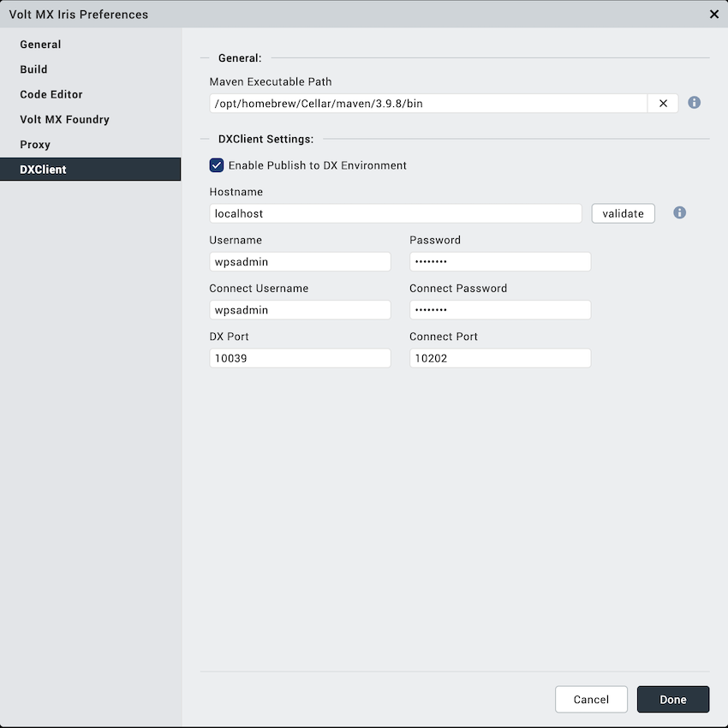Select the Username field containing wpsadmin
The width and height of the screenshot is (728, 728).
click(x=300, y=261)
